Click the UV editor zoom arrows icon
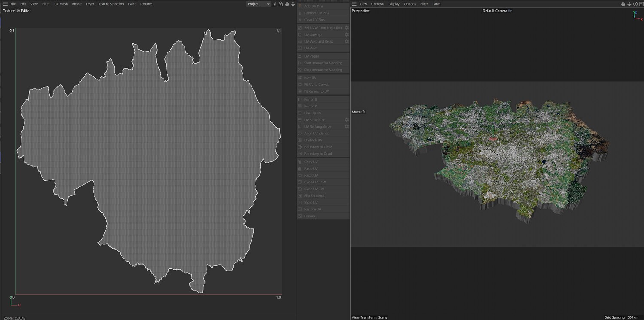Image resolution: width=644 pixels, height=320 pixels. 293,4
